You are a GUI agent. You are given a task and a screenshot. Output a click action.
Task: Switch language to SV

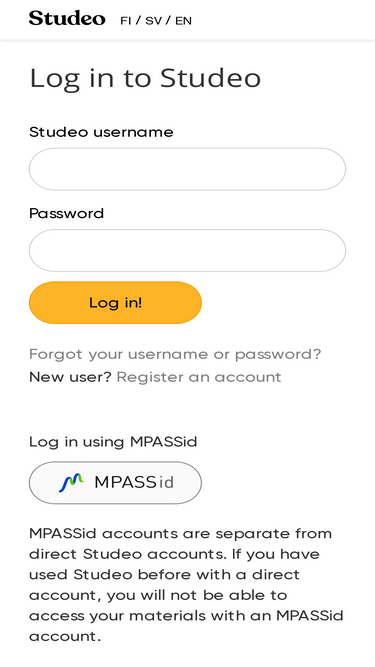click(153, 21)
